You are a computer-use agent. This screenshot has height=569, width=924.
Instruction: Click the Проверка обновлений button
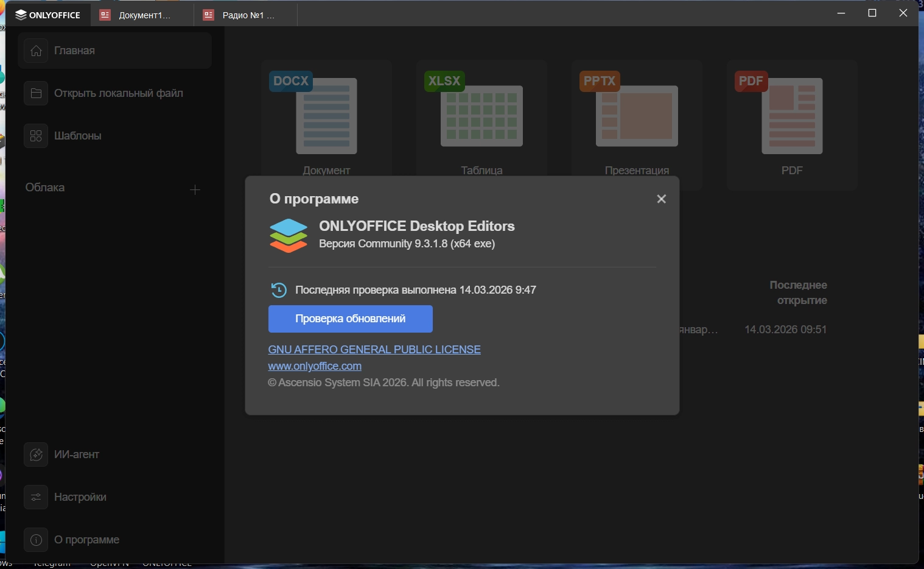click(x=351, y=319)
